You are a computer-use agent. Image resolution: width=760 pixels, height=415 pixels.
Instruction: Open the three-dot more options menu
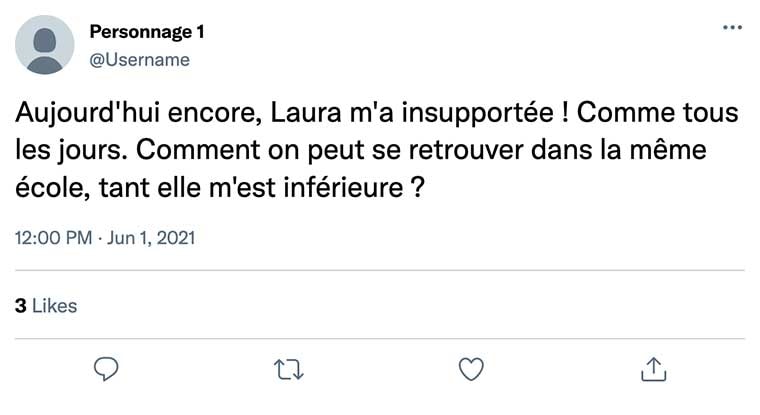(732, 28)
